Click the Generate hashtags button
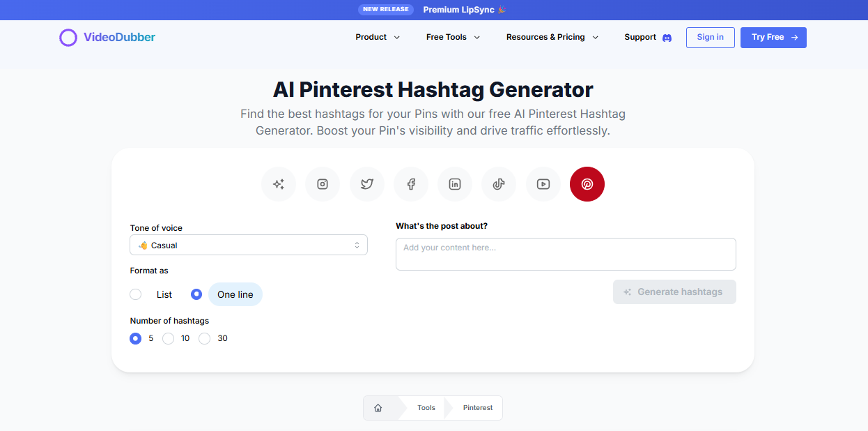The width and height of the screenshot is (868, 431). click(674, 292)
